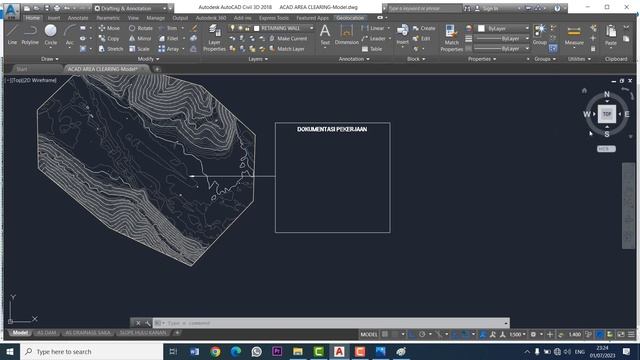This screenshot has width=640, height=360.
Task: Activate the Fillet command
Action: [168, 38]
